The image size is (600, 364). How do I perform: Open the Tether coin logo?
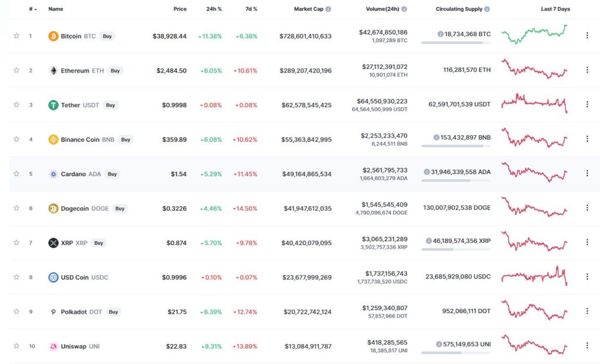(53, 105)
